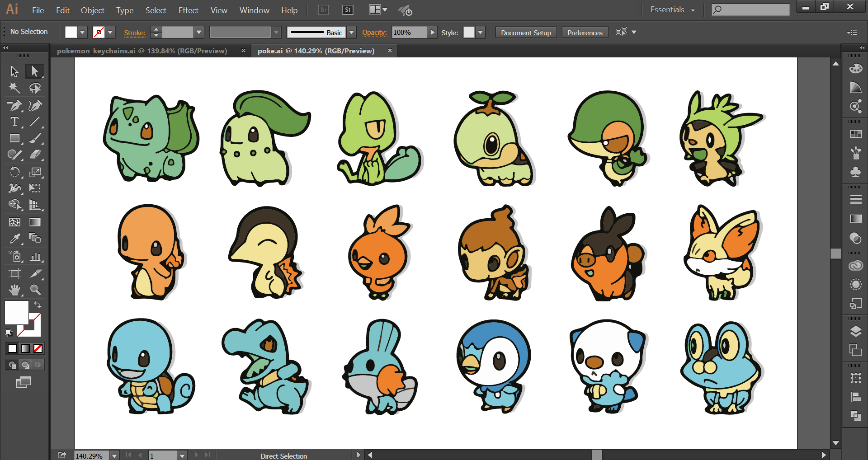The height and width of the screenshot is (460, 868).
Task: Select the Eyedropper tool
Action: point(14,238)
